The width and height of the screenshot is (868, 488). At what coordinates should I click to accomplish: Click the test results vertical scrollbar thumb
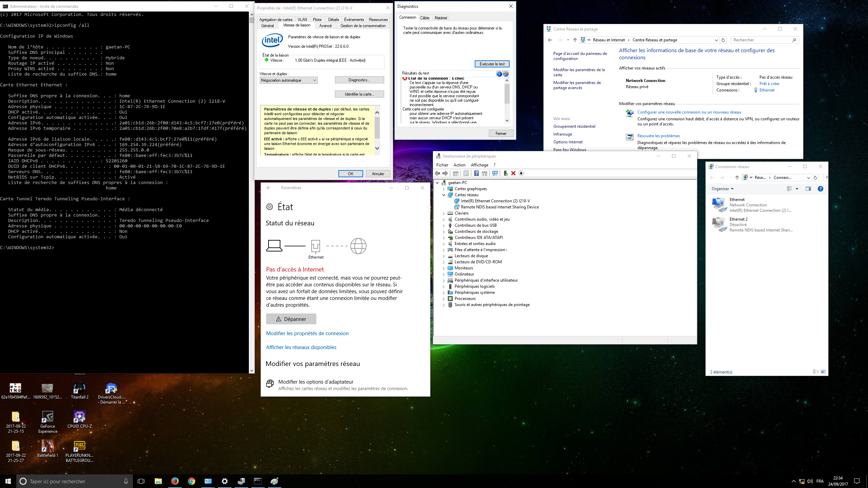507,94
